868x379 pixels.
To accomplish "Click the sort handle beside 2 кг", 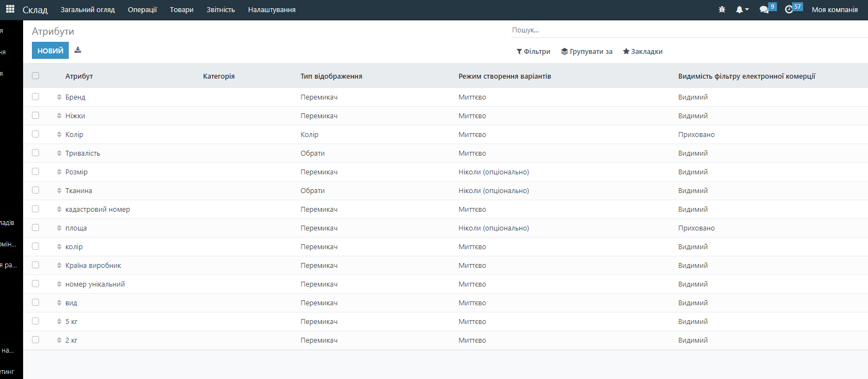I will [59, 340].
